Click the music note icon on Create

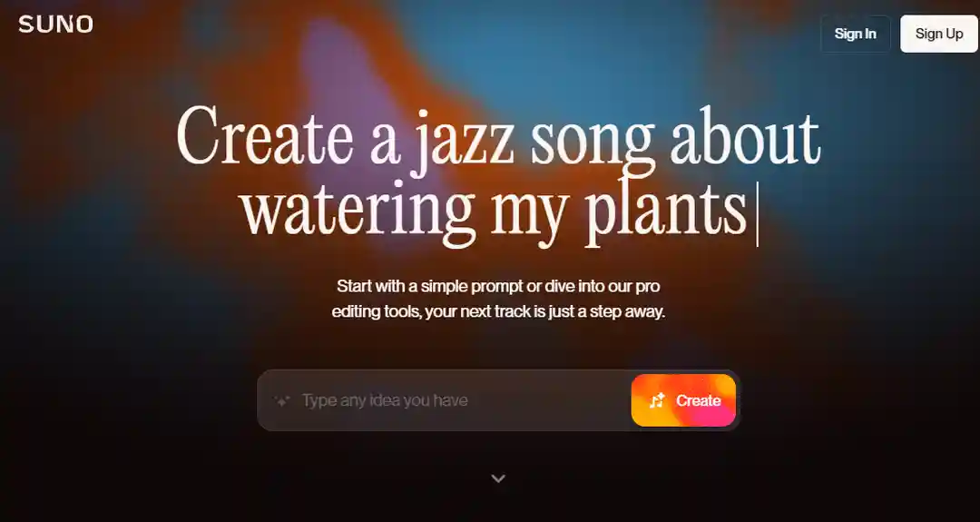(657, 400)
